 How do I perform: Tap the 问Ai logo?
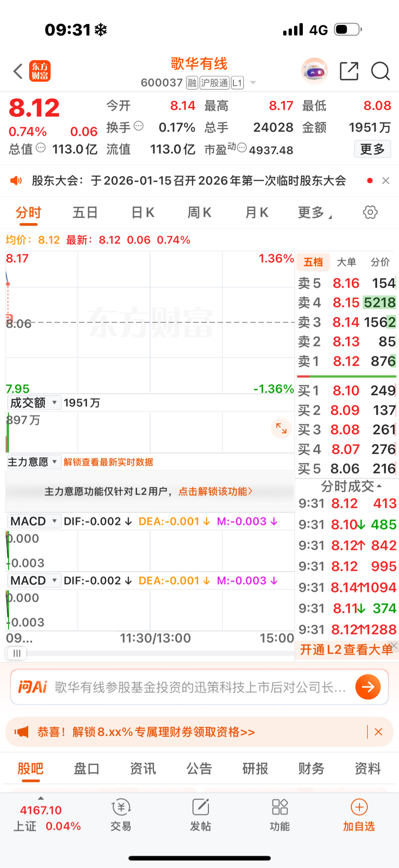(x=33, y=686)
